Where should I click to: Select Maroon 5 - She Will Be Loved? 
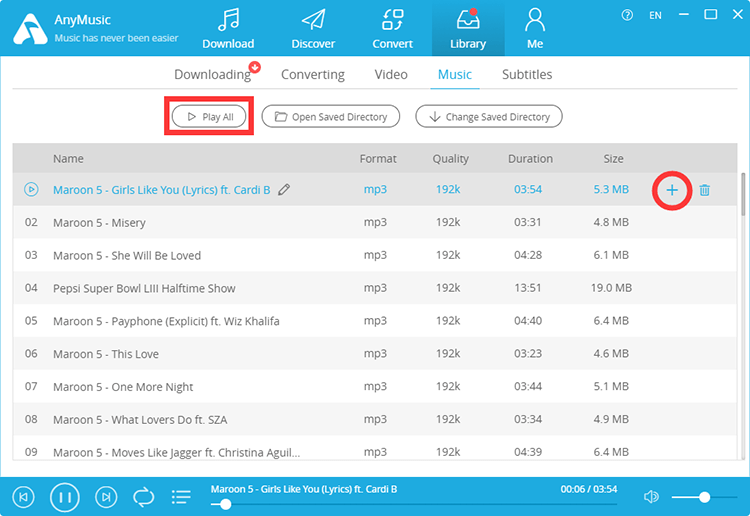pyautogui.click(x=375, y=255)
